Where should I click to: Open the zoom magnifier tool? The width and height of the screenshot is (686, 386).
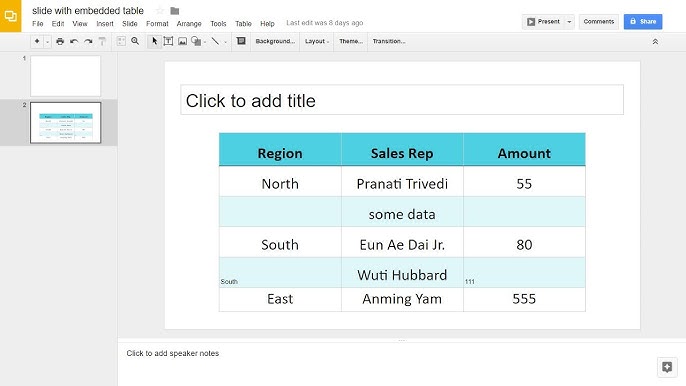click(x=135, y=41)
